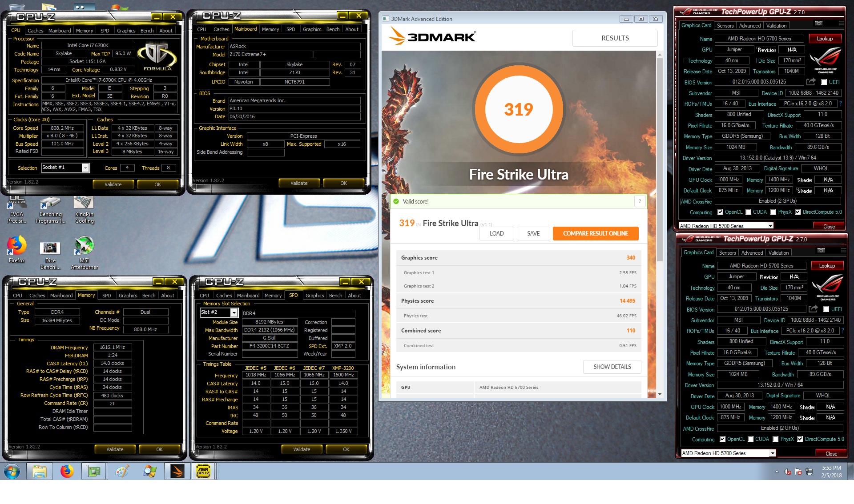Open Bench tab in top-left CPU-Z
The image size is (854, 504).
147,31
